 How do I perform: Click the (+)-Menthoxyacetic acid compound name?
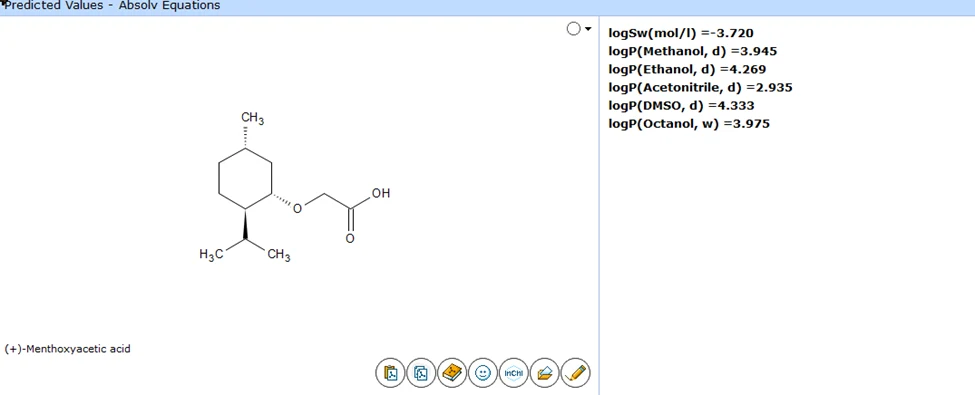67,349
